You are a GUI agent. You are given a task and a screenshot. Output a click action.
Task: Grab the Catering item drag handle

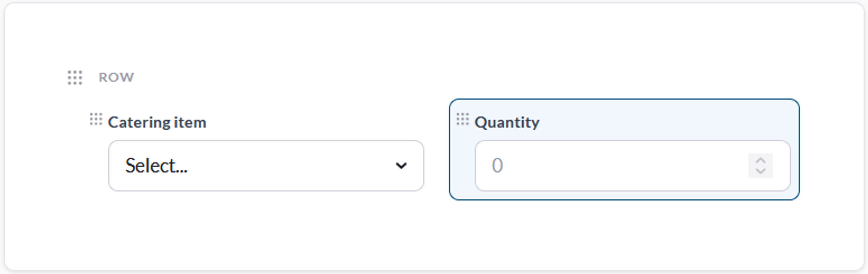coord(96,119)
